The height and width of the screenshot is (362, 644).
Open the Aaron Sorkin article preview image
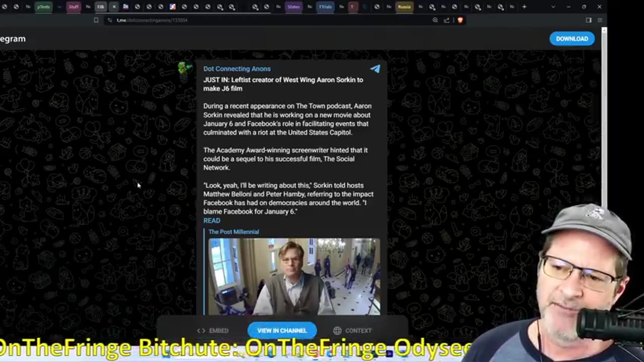point(294,277)
